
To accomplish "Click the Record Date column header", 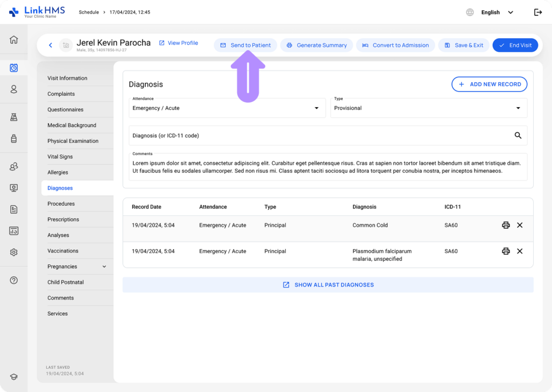I will [147, 207].
